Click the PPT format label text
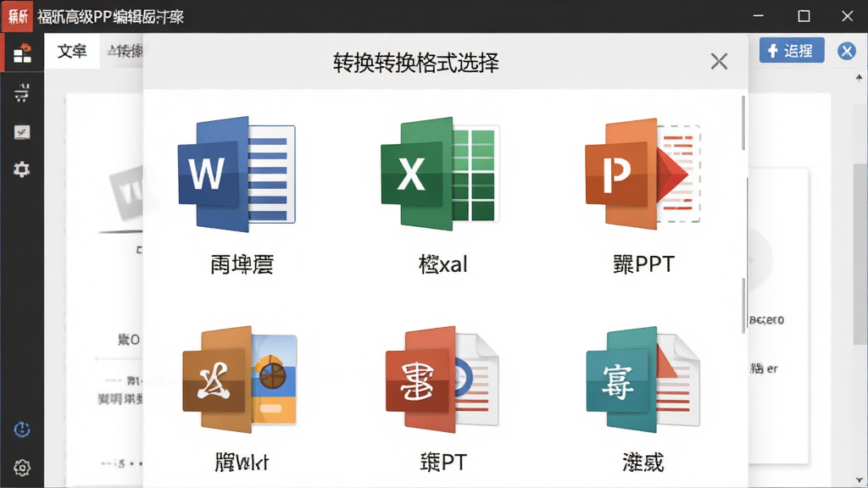The image size is (868, 488). (x=643, y=264)
